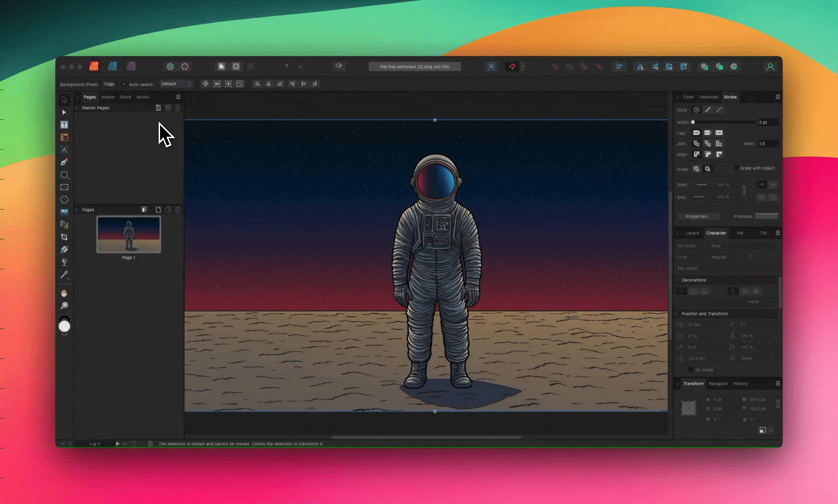The image size is (838, 504).
Task: Toggle text baseline grid button
Action: [491, 67]
